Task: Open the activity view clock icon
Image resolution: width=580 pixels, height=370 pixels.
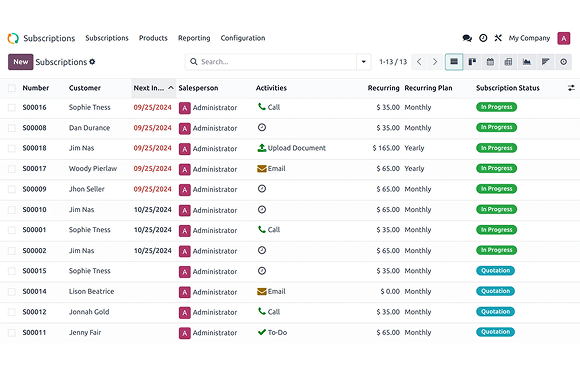Action: (x=563, y=62)
